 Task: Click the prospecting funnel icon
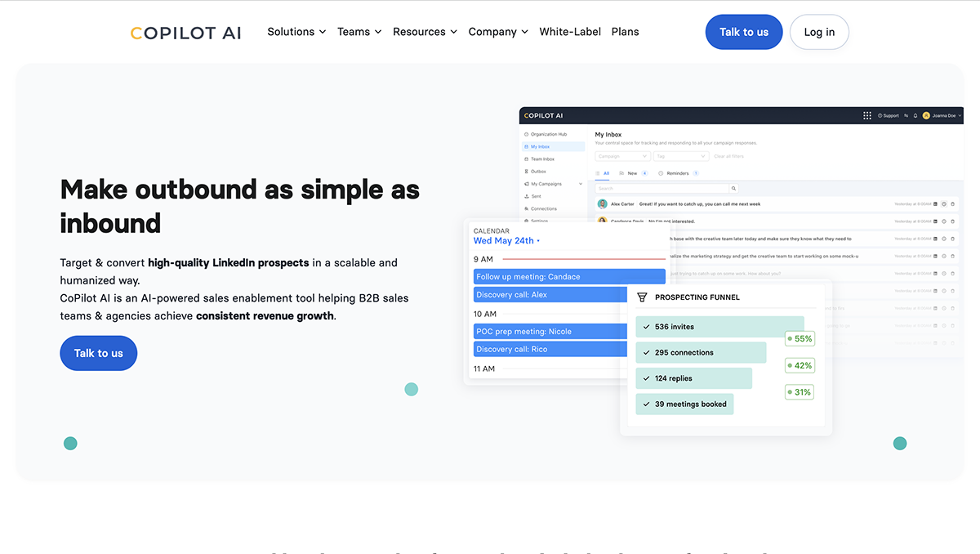point(642,297)
